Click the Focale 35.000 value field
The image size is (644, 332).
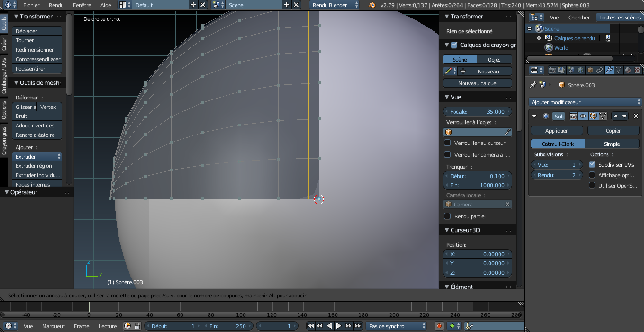(x=477, y=111)
